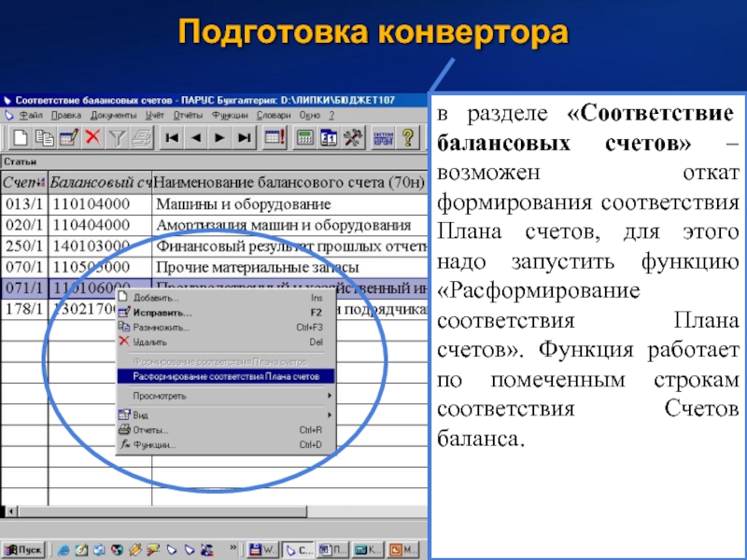Open the wrench settings toolbar icon

point(353,138)
